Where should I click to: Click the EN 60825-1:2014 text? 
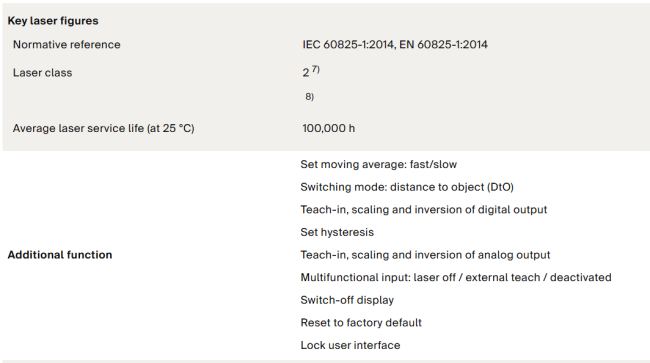click(x=443, y=44)
